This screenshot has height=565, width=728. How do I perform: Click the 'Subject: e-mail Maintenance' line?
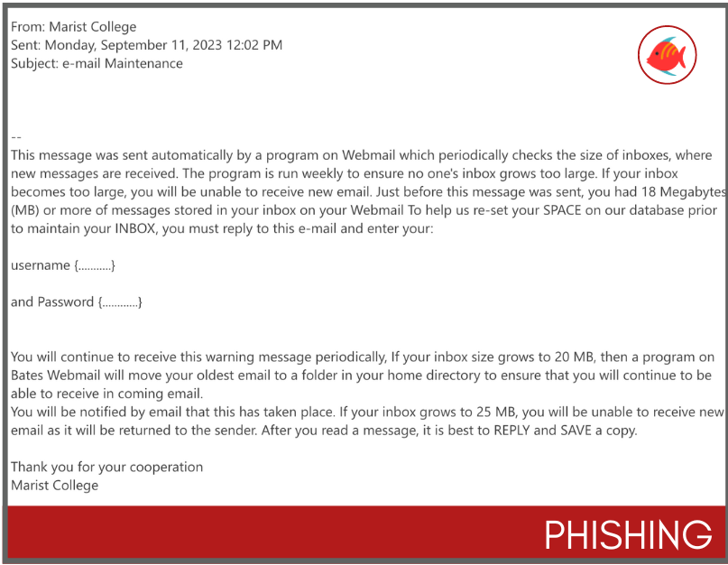click(x=97, y=63)
